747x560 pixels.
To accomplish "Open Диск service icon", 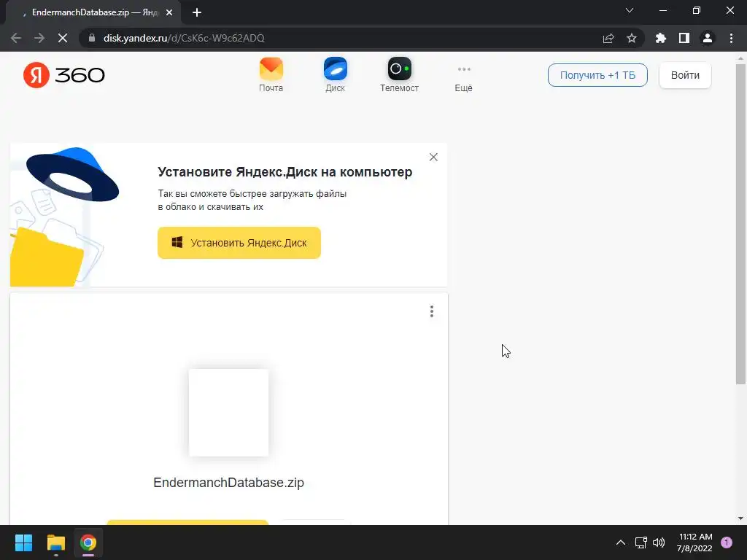I will (x=335, y=75).
